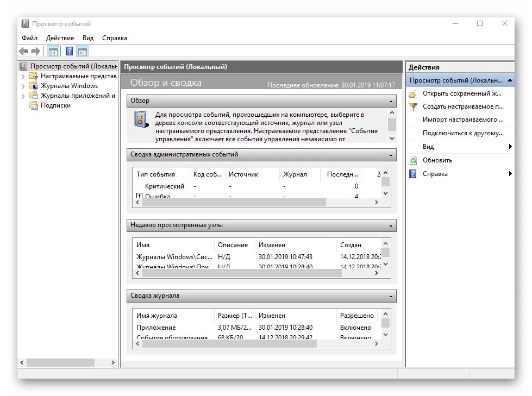
Task: Open the Действие menu
Action: pyautogui.click(x=60, y=38)
